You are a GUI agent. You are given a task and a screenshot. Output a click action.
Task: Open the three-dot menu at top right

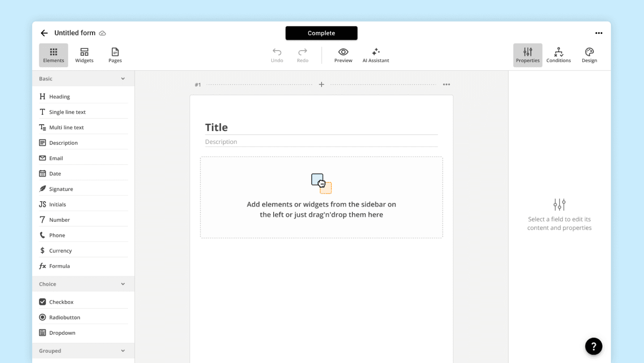(599, 33)
